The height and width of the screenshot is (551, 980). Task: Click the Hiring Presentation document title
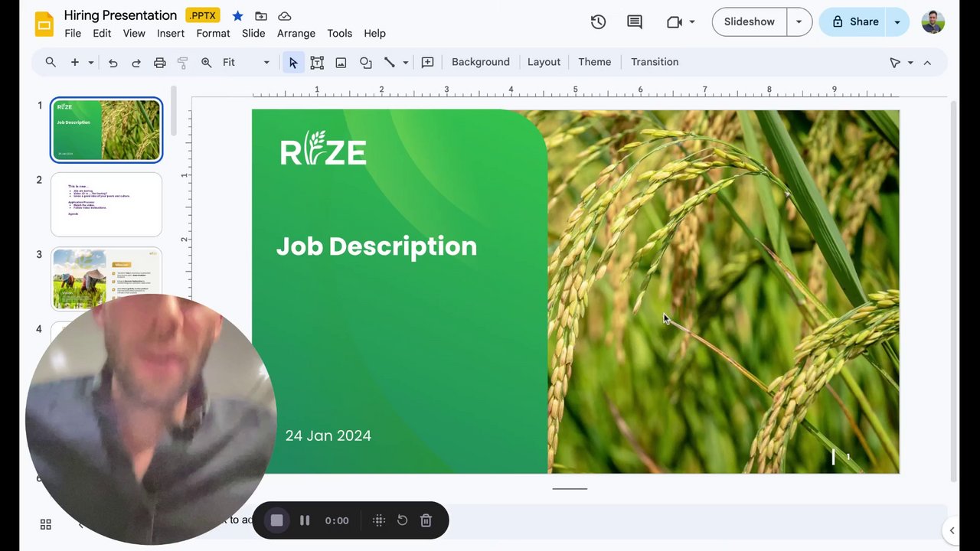120,15
